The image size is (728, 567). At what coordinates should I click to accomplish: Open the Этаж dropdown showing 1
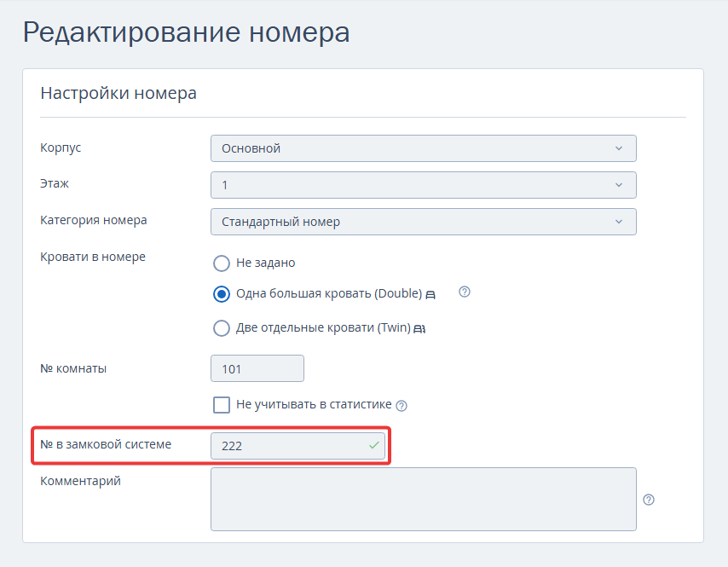[423, 185]
